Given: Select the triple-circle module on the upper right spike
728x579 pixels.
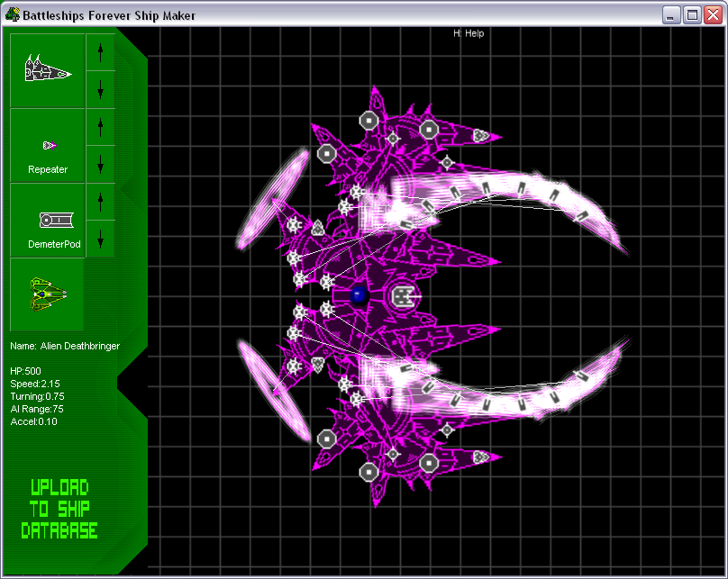Looking at the screenshot, I should pyautogui.click(x=480, y=135).
